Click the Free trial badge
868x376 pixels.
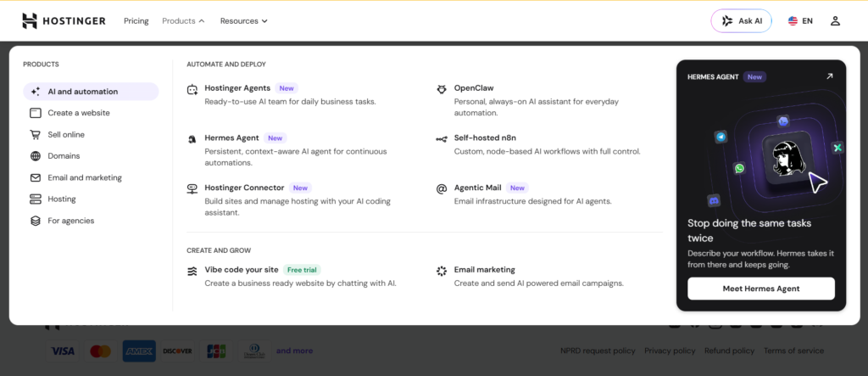(x=302, y=270)
